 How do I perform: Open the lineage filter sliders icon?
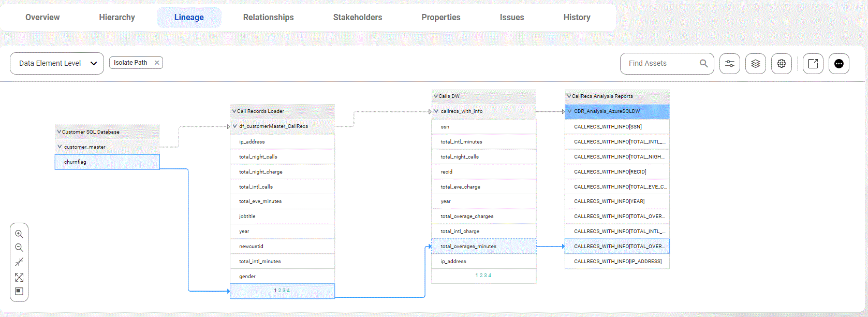click(729, 64)
